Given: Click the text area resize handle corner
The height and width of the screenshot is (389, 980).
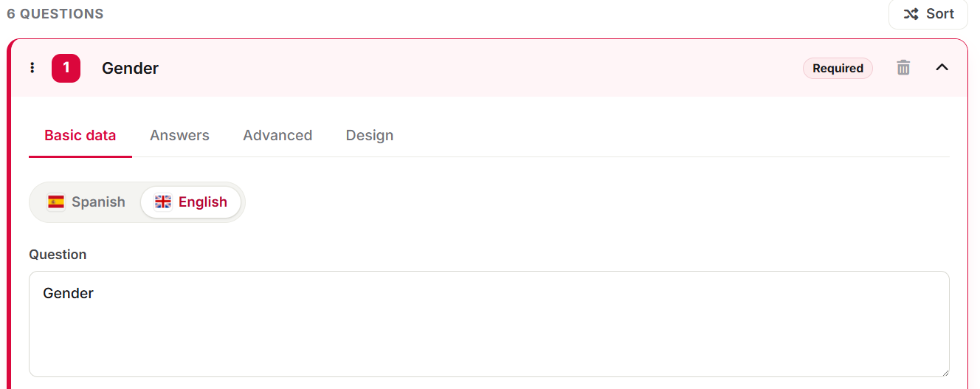Looking at the screenshot, I should pyautogui.click(x=944, y=371).
